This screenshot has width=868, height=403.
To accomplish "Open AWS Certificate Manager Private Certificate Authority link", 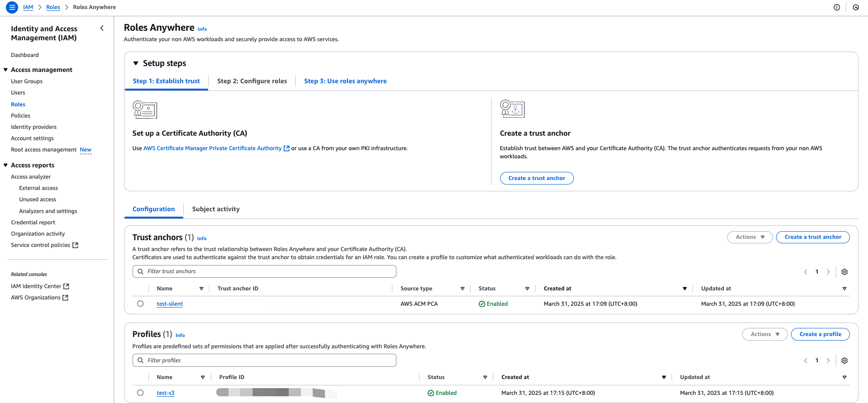I will coord(212,148).
